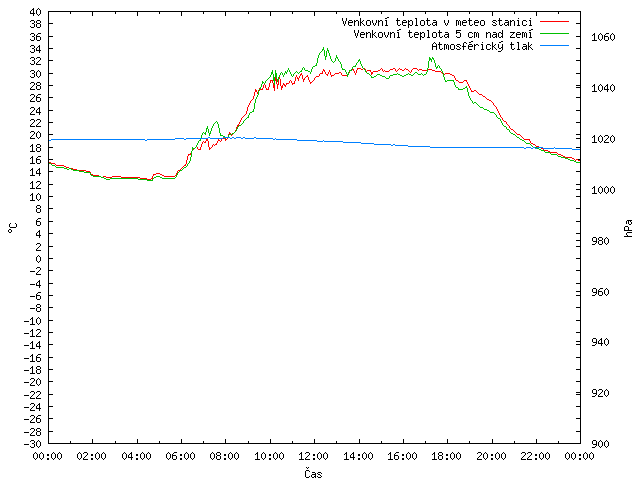The width and height of the screenshot is (640, 480).
Task: Click the x-axis label '10:00'
Action: click(269, 456)
